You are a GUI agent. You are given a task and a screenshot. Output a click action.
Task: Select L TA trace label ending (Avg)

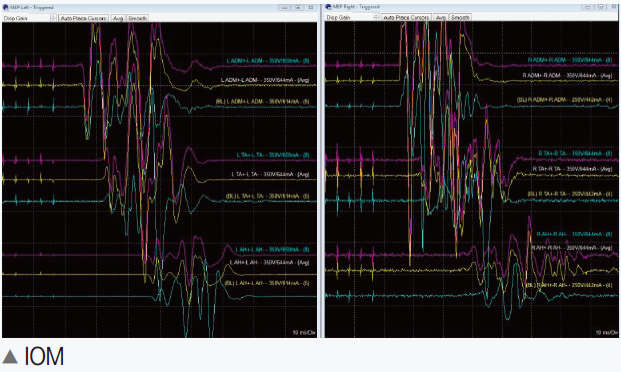pyautogui.click(x=270, y=174)
